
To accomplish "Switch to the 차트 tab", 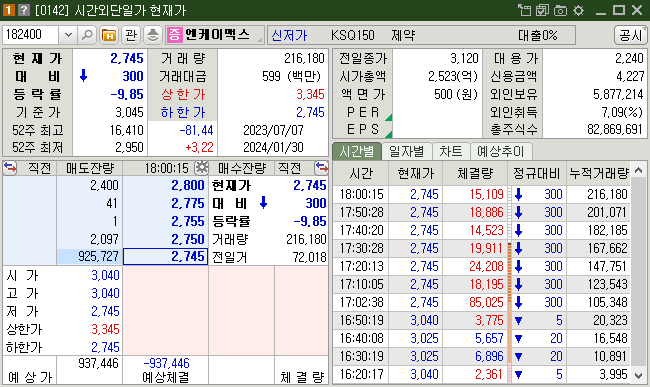I will click(x=451, y=151).
